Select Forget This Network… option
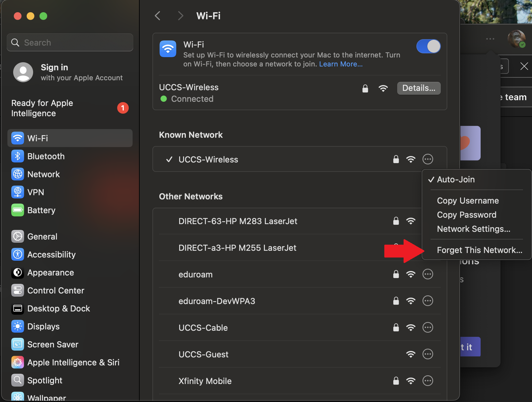This screenshot has height=402, width=532. [477, 250]
